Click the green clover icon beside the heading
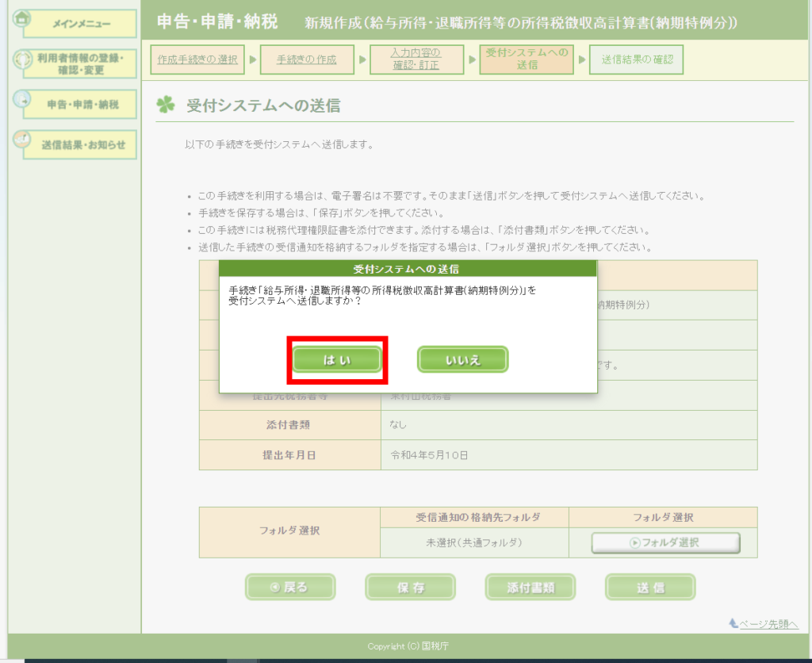This screenshot has height=663, width=812. pos(165,105)
